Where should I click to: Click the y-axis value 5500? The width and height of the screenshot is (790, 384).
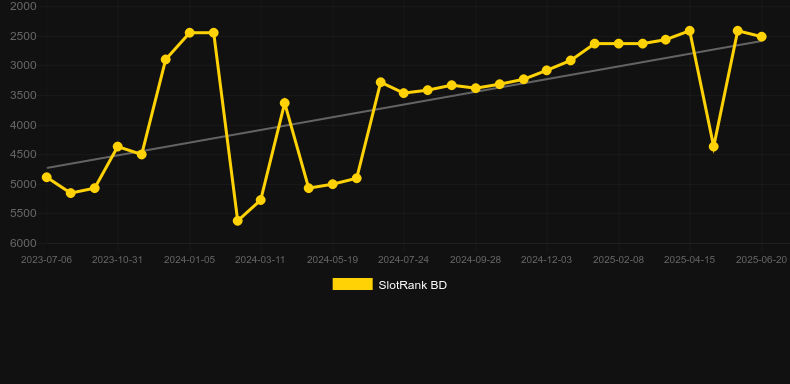tap(23, 214)
